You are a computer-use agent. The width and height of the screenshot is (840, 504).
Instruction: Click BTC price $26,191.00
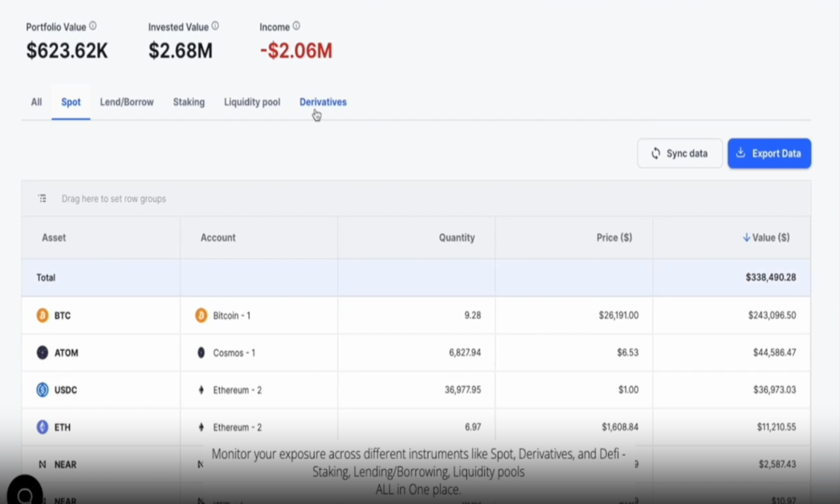coord(618,316)
